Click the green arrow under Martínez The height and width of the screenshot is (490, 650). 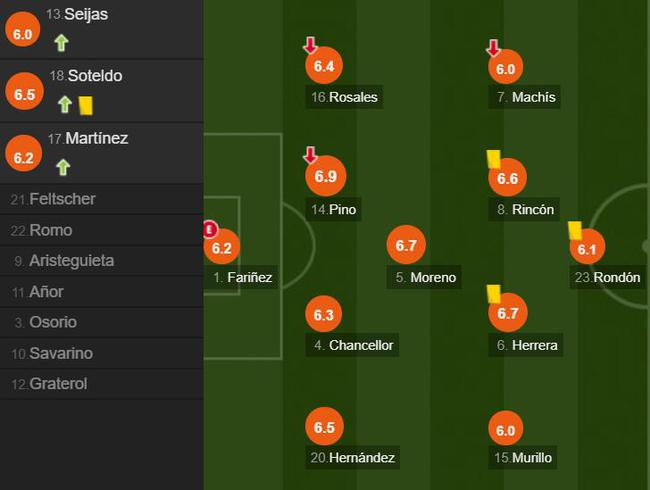tap(62, 167)
